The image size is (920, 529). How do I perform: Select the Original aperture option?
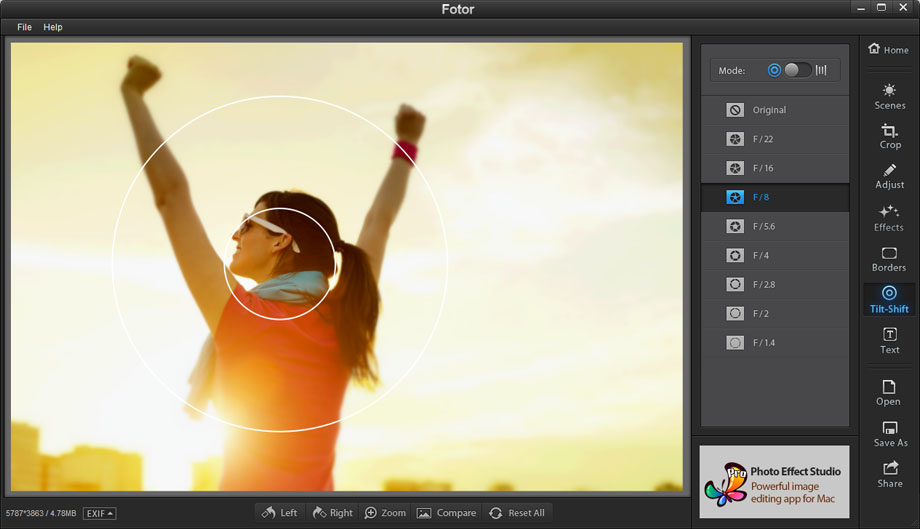775,110
